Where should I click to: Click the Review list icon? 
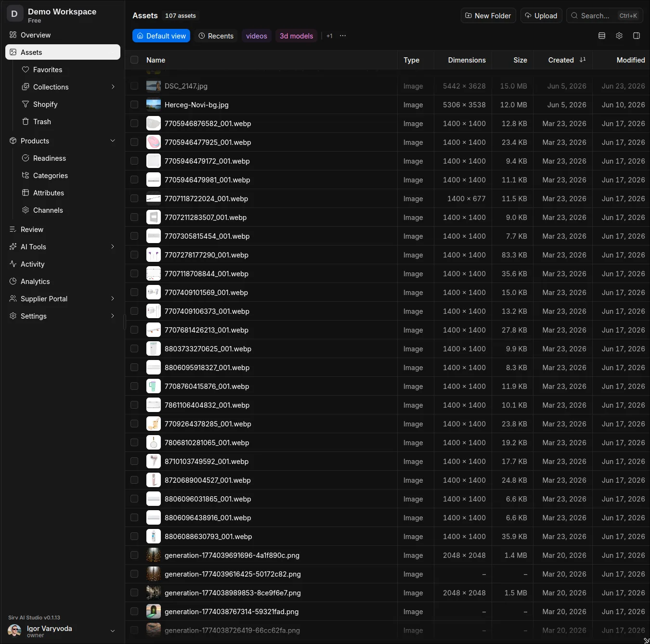(13, 230)
